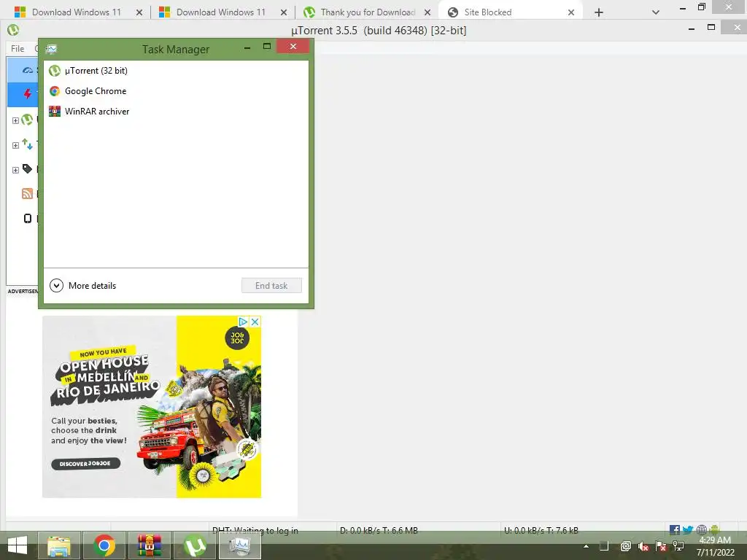Close the Thank you for Download tab
The image size is (747, 560).
(x=427, y=12)
